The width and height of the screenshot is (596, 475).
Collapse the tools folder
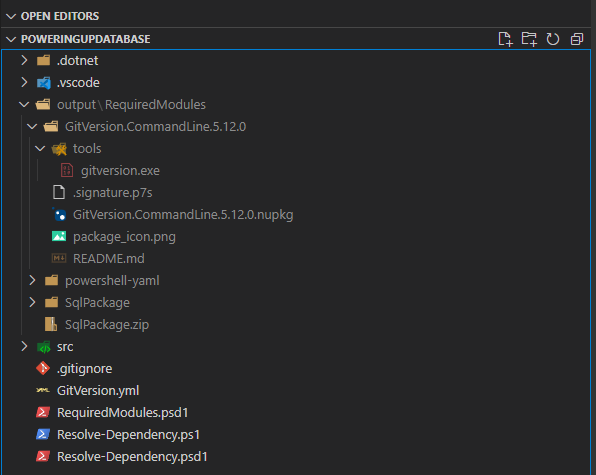coord(40,148)
